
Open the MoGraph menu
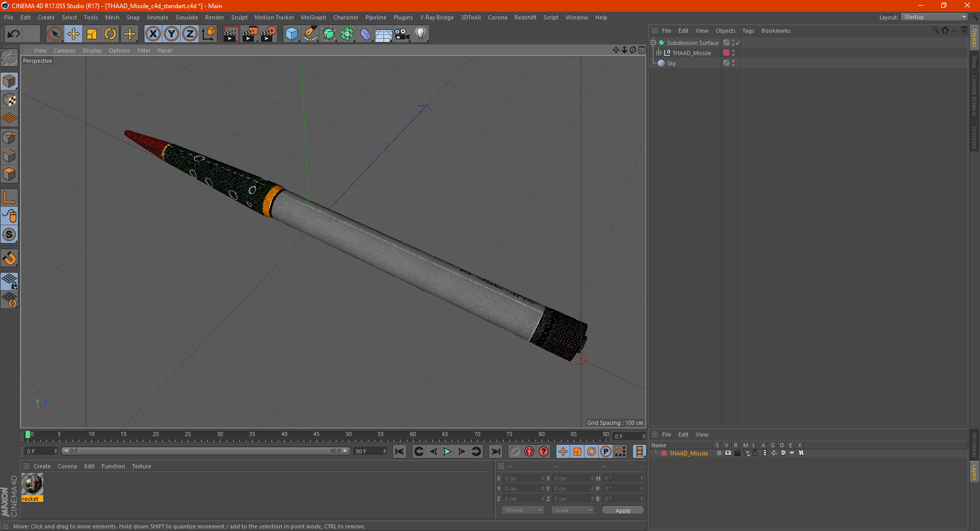(313, 17)
